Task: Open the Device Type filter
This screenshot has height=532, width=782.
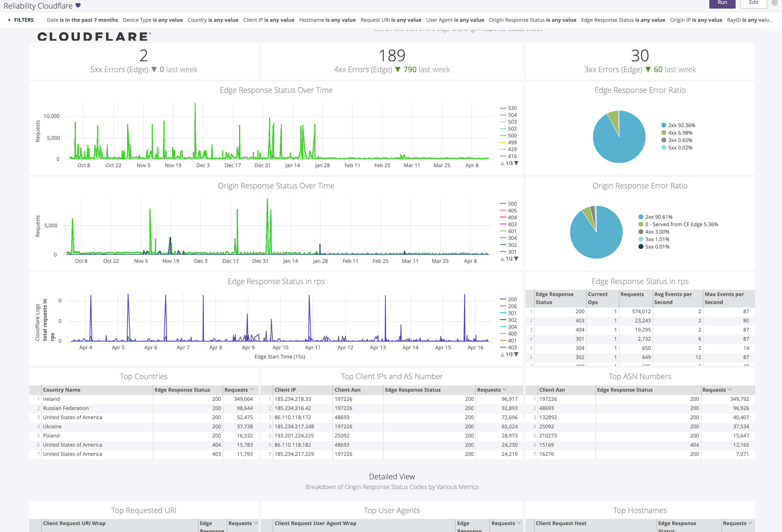Action: [153, 20]
